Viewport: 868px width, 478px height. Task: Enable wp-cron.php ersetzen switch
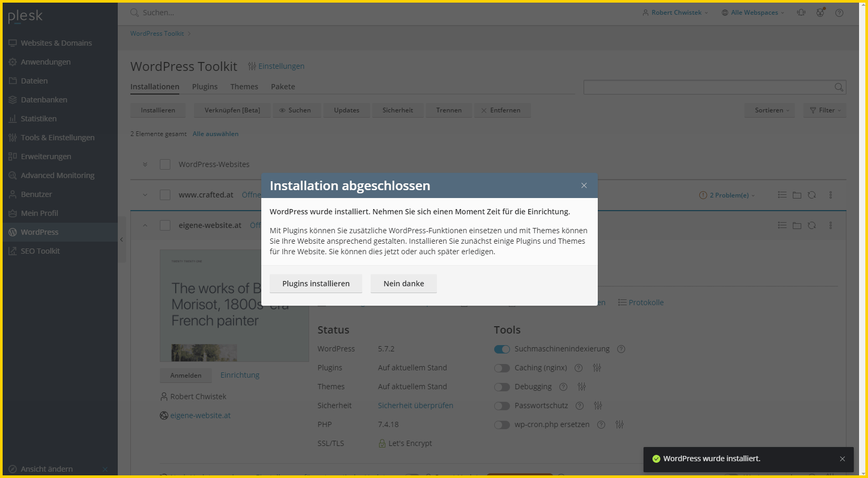click(502, 425)
